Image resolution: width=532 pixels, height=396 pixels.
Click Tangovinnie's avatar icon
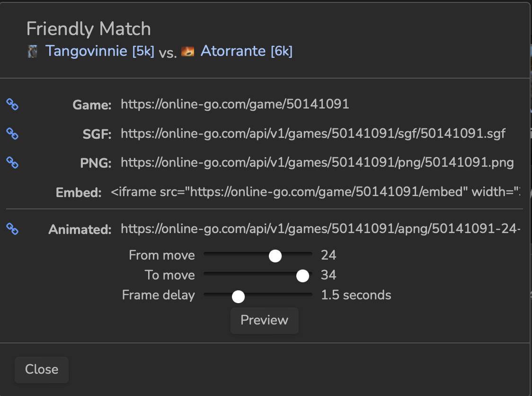(33, 51)
